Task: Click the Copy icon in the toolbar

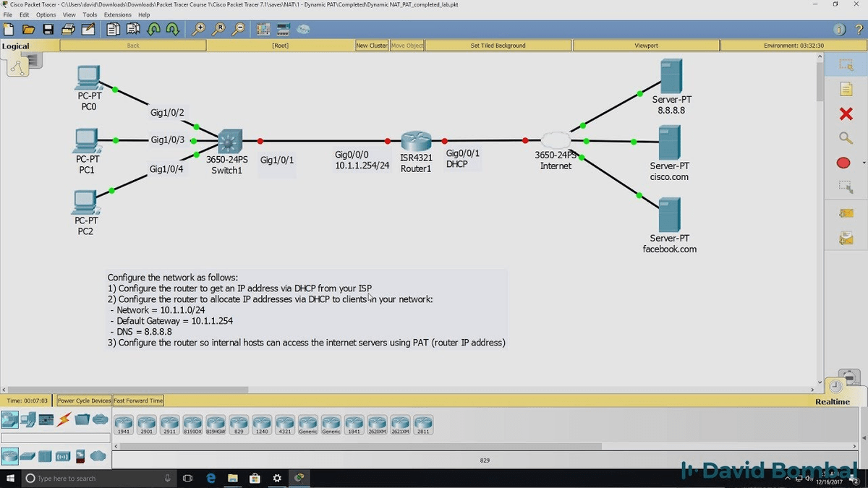Action: pos(114,30)
